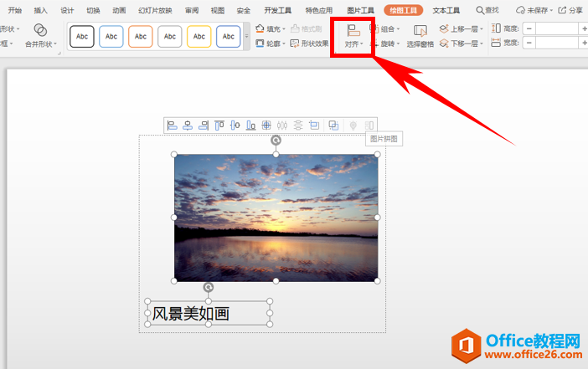Expand the Fill (填充) dropdown
588x369 pixels.
(272, 28)
